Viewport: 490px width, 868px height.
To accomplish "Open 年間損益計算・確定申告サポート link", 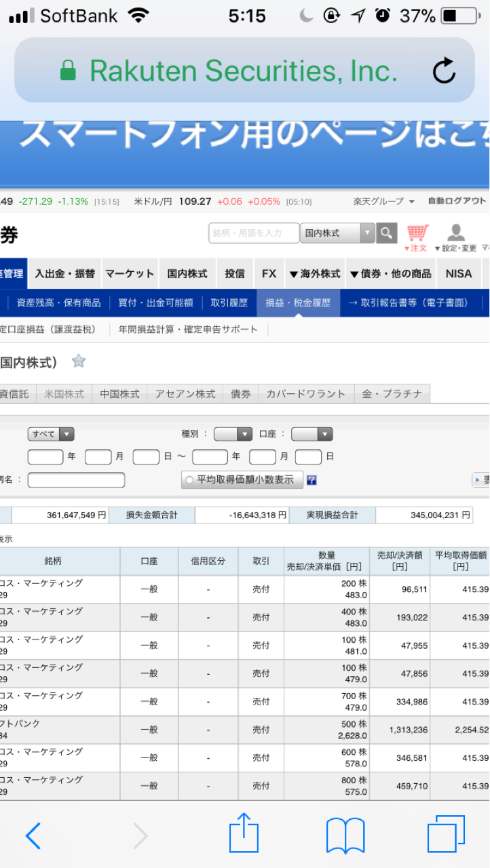I will (x=188, y=330).
